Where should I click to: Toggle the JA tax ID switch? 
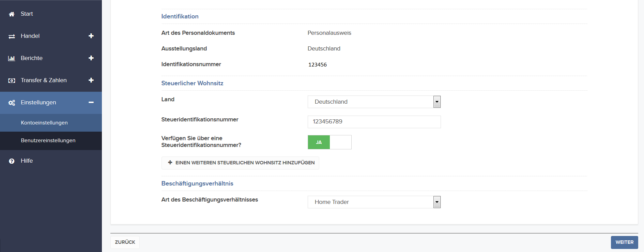[329, 142]
